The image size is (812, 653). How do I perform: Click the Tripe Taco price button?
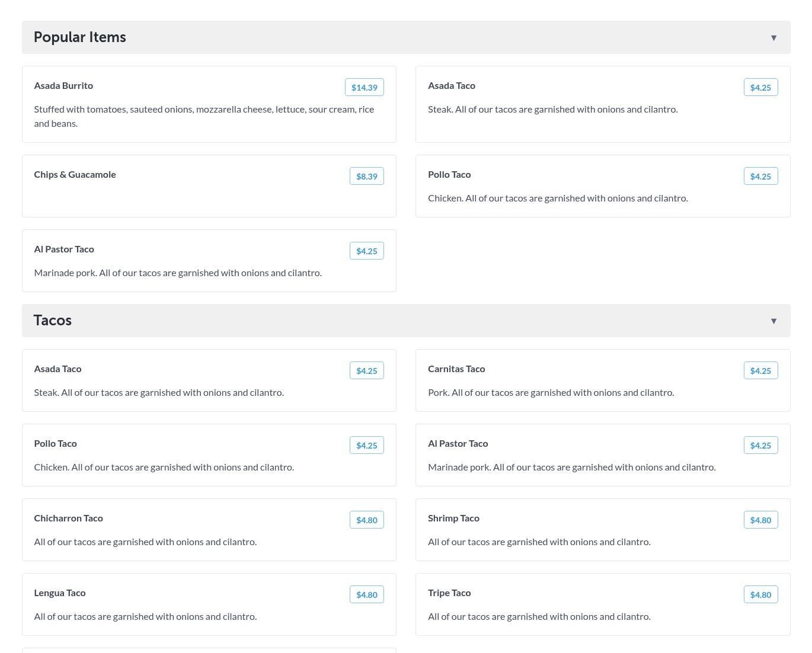click(760, 595)
